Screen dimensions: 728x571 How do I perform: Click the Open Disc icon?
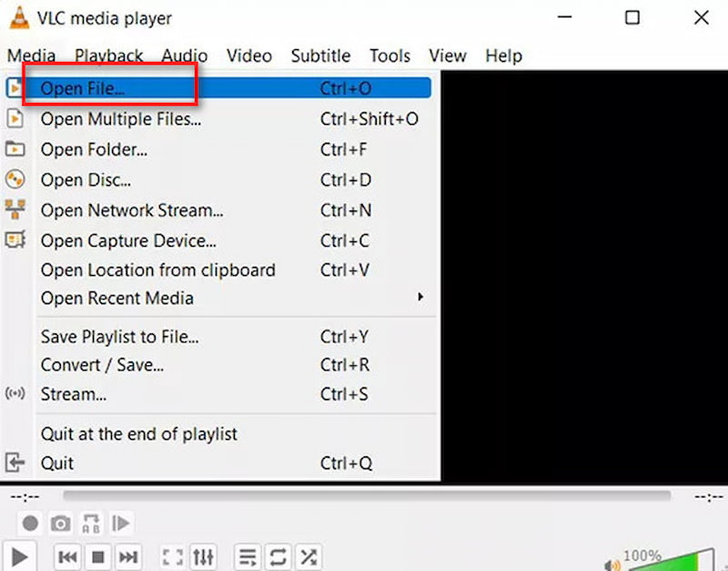pyautogui.click(x=15, y=179)
